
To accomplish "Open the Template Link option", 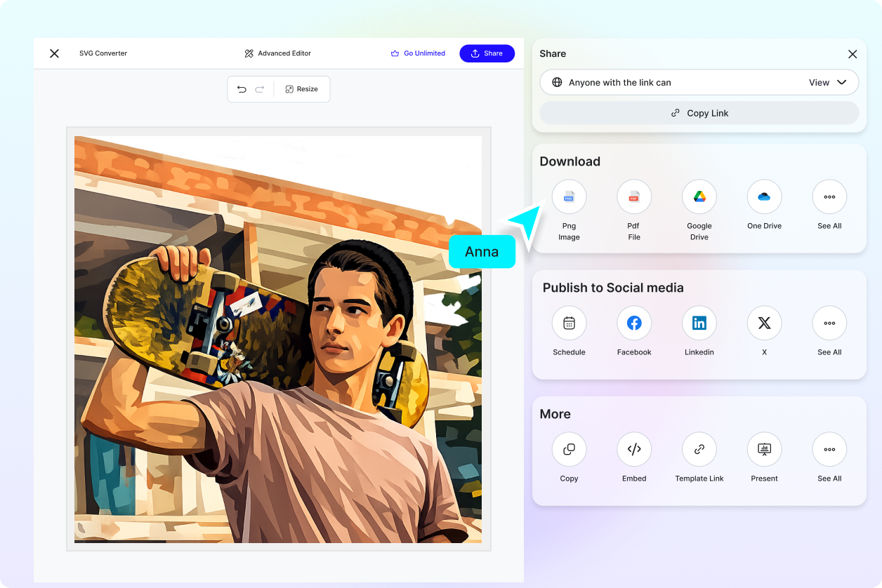I will click(699, 449).
